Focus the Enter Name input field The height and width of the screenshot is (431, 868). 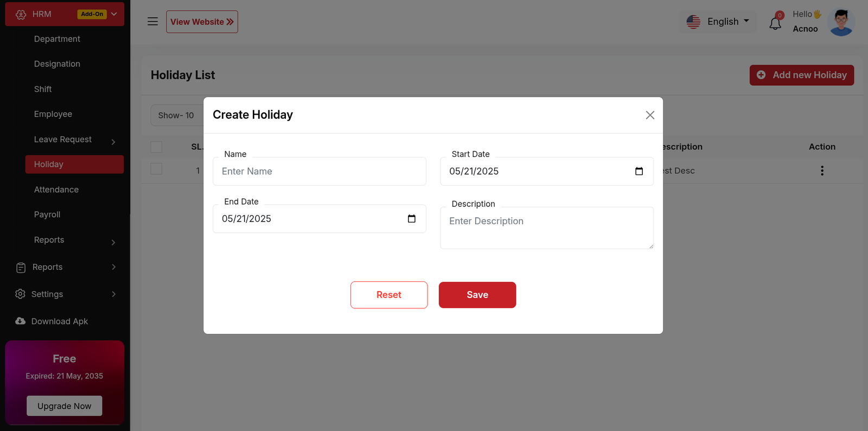point(320,172)
